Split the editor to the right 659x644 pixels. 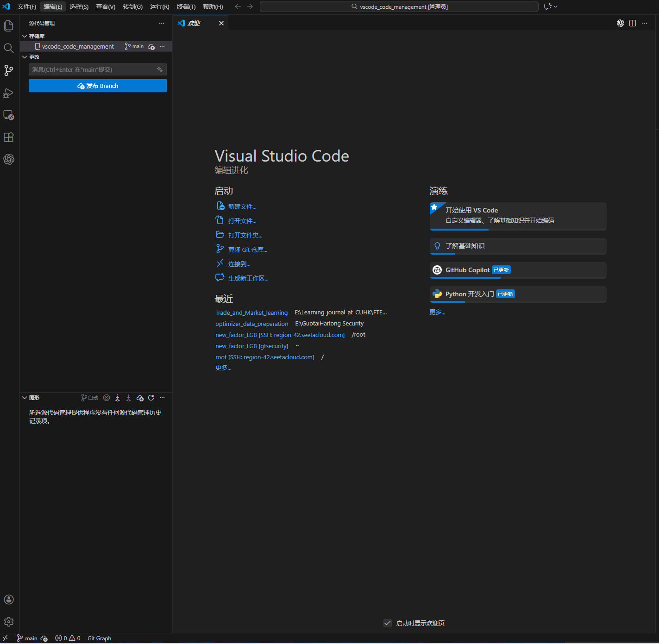(633, 23)
